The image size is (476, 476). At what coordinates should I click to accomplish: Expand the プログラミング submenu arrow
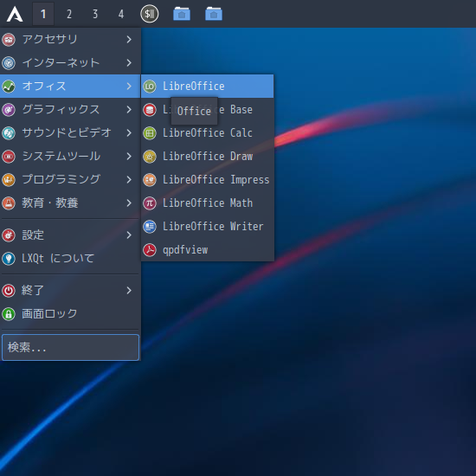(x=129, y=180)
